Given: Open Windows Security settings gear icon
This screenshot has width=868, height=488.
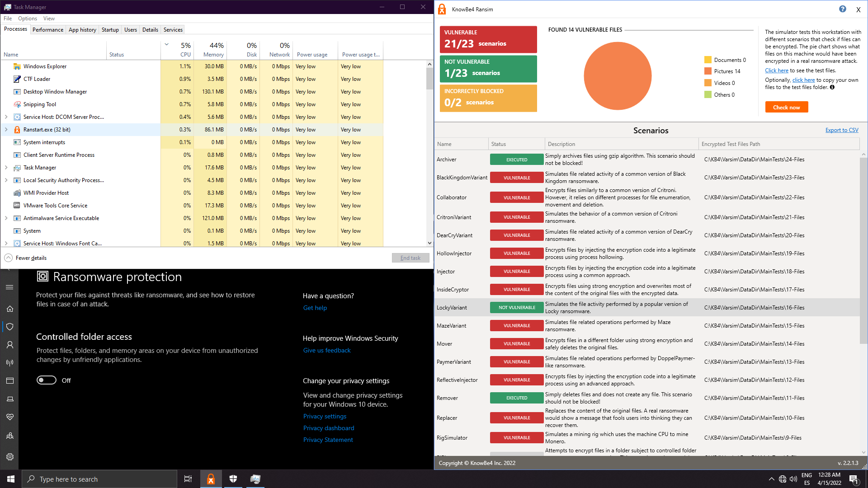Looking at the screenshot, I should point(10,457).
